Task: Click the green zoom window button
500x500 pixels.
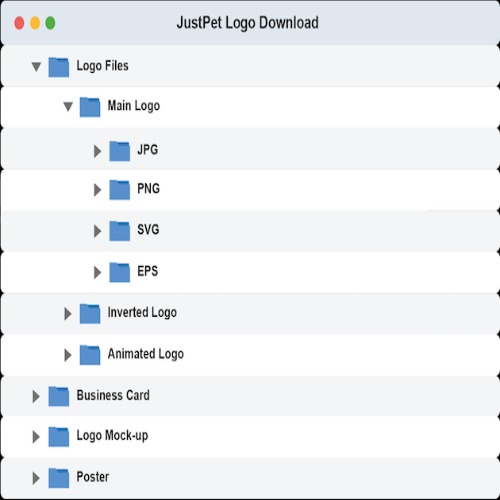Action: click(x=50, y=23)
